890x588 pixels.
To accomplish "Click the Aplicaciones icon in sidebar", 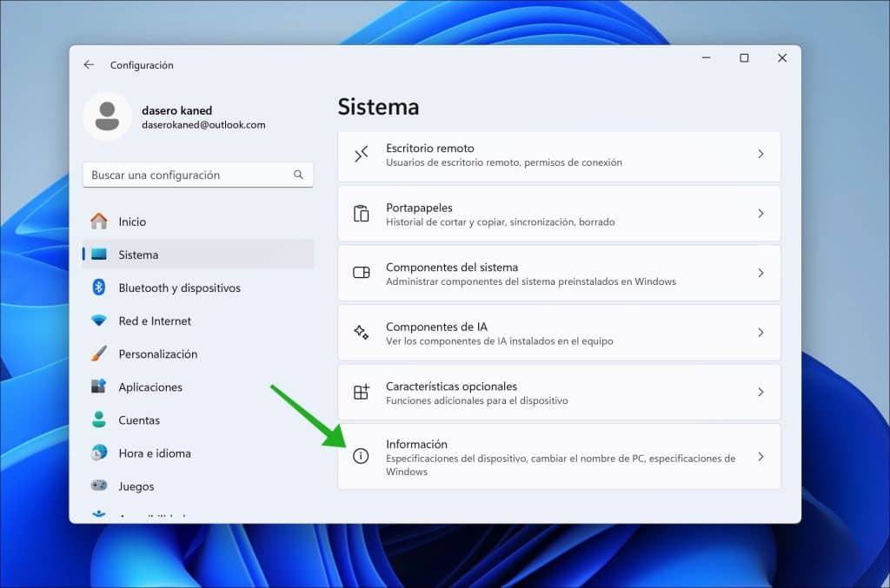I will [99, 386].
